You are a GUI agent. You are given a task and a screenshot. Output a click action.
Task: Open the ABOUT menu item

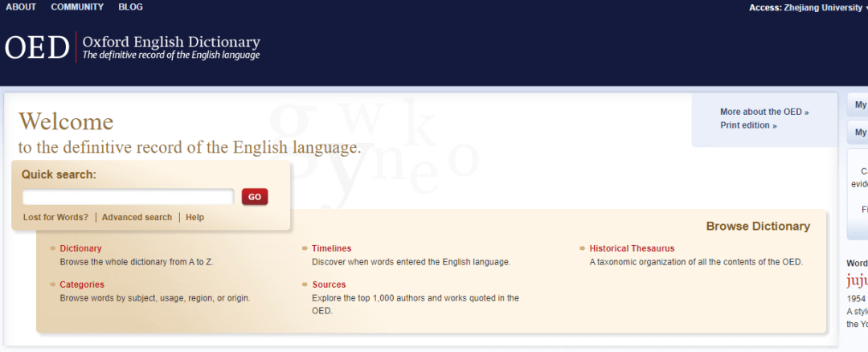click(x=21, y=7)
